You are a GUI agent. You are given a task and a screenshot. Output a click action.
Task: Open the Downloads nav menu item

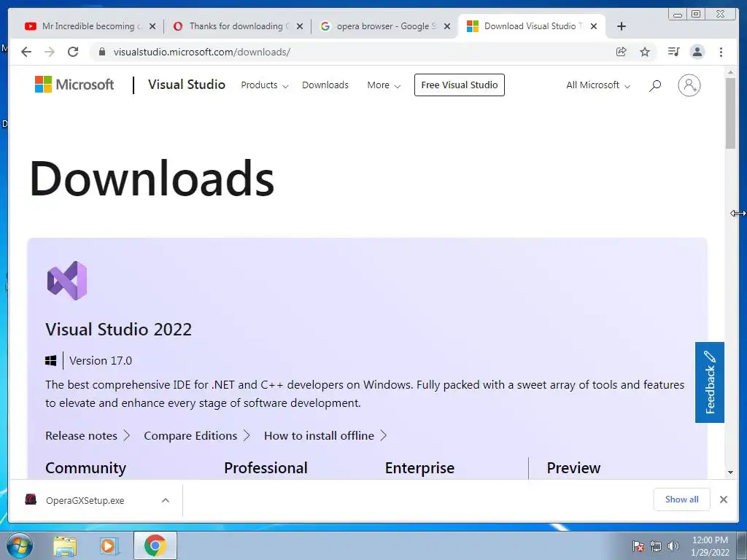325,85
